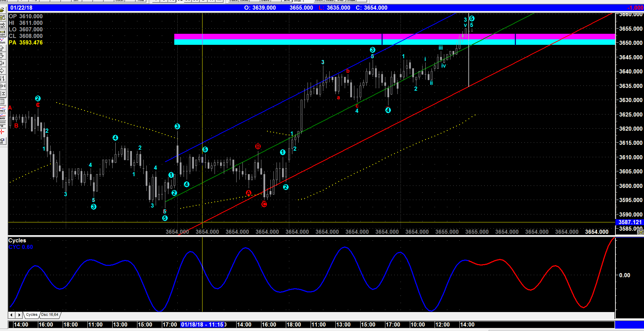Open the properties icon at toolbar bottom

click(x=3, y=141)
